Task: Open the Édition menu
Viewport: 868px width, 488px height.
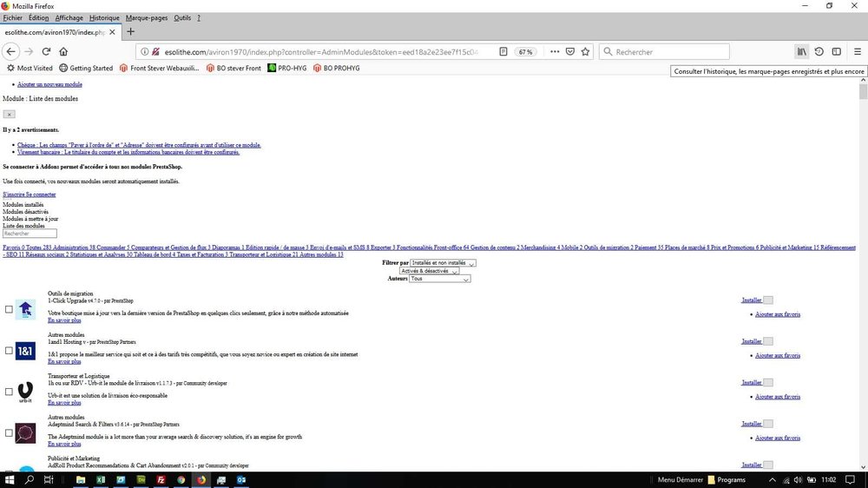Action: 39,17
